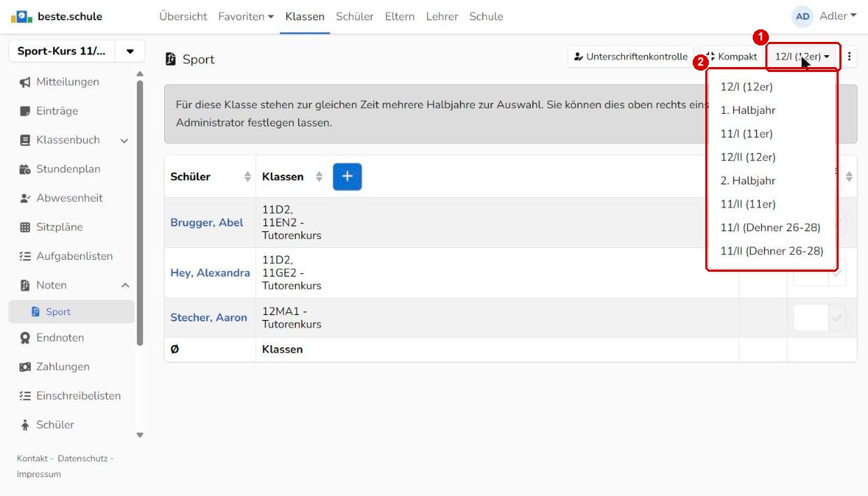Screen dimensions: 868x496
Task: Click sidebar scroll down arrow
Action: coord(140,435)
